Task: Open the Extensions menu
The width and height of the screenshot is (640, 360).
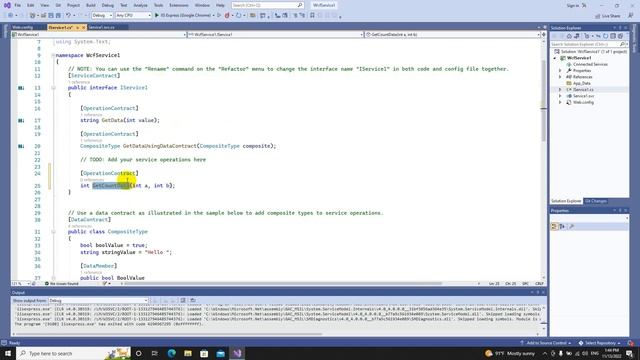Action: [x=179, y=5]
